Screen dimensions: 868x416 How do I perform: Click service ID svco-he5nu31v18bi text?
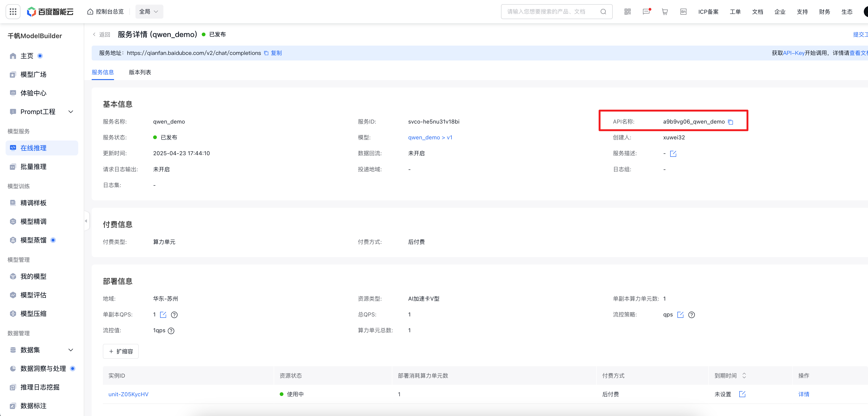click(x=433, y=122)
